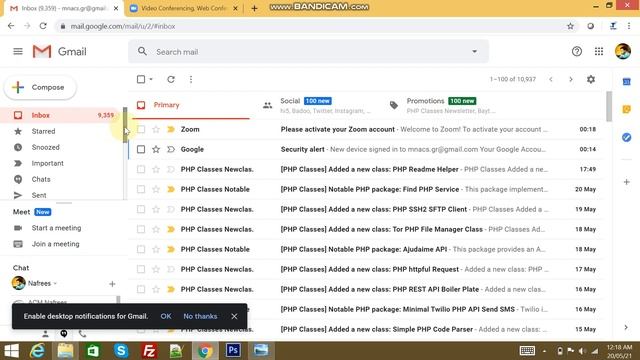Star the Zoom email
This screenshot has width=640, height=360.
156,129
